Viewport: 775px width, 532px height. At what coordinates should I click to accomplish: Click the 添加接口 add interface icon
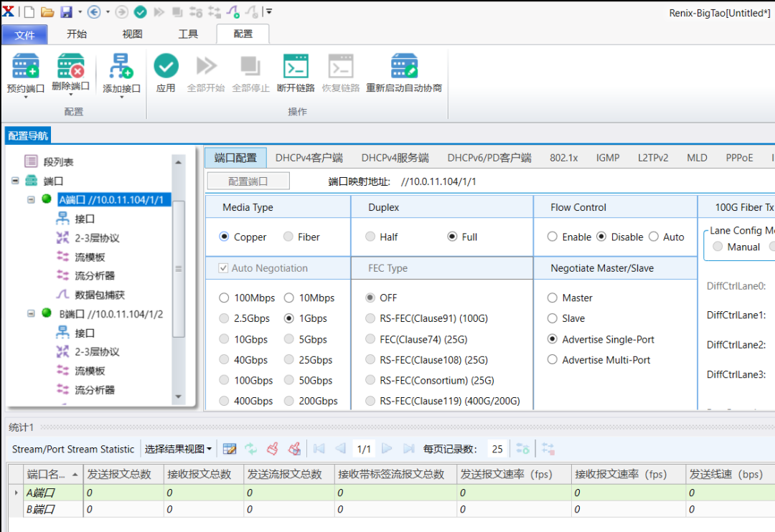click(x=121, y=67)
